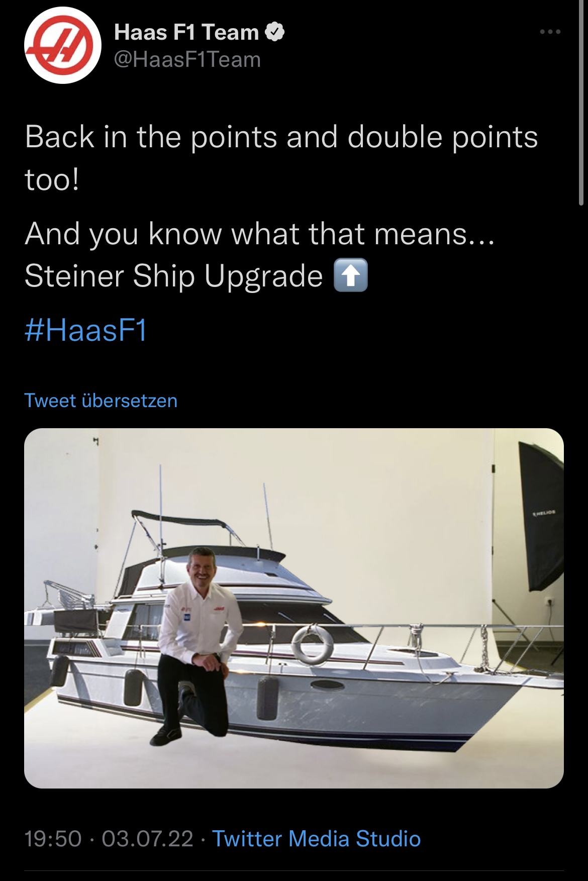Select the Back in the points text line
588x881 pixels.
281,137
